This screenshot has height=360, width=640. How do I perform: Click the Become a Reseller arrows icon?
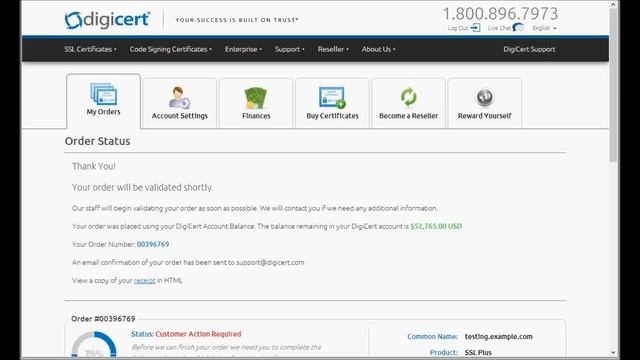[409, 98]
